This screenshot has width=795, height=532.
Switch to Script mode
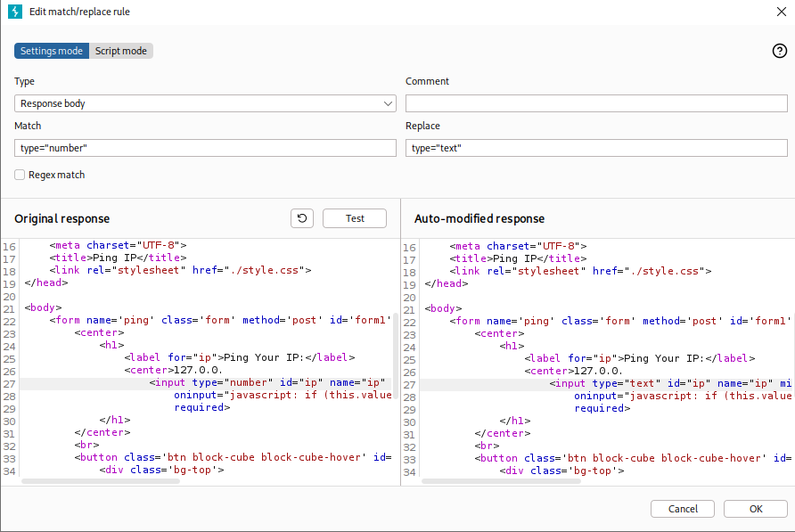pyautogui.click(x=121, y=51)
